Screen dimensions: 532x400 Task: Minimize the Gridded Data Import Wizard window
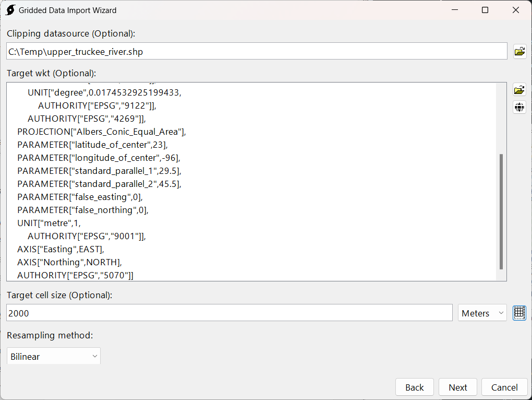(x=454, y=10)
